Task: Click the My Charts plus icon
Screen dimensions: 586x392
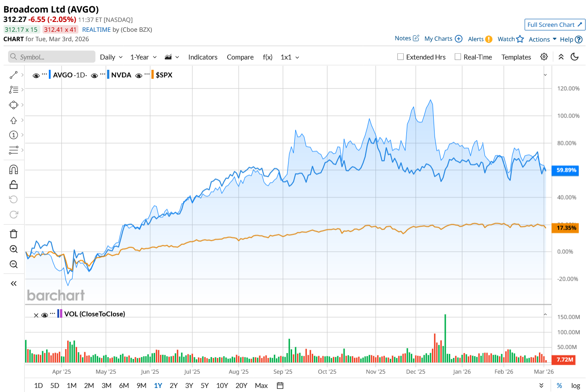Action: point(459,39)
